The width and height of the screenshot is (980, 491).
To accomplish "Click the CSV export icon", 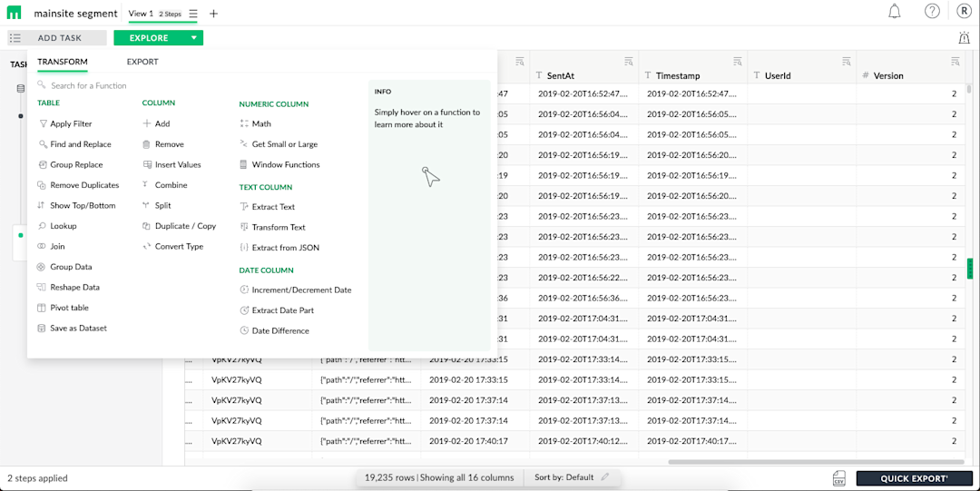I will [839, 478].
